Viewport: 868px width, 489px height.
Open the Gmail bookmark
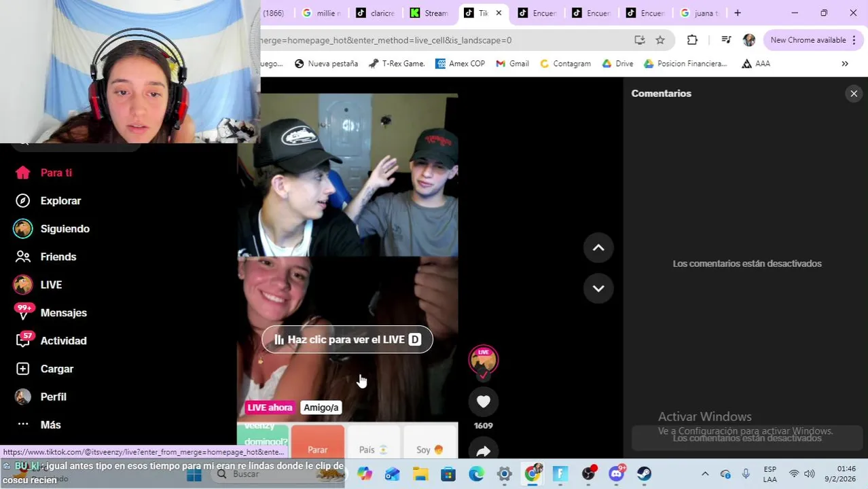512,63
